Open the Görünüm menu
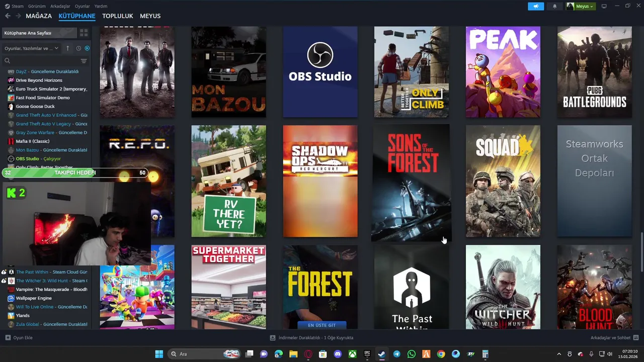The image size is (644, 362). 37,6
